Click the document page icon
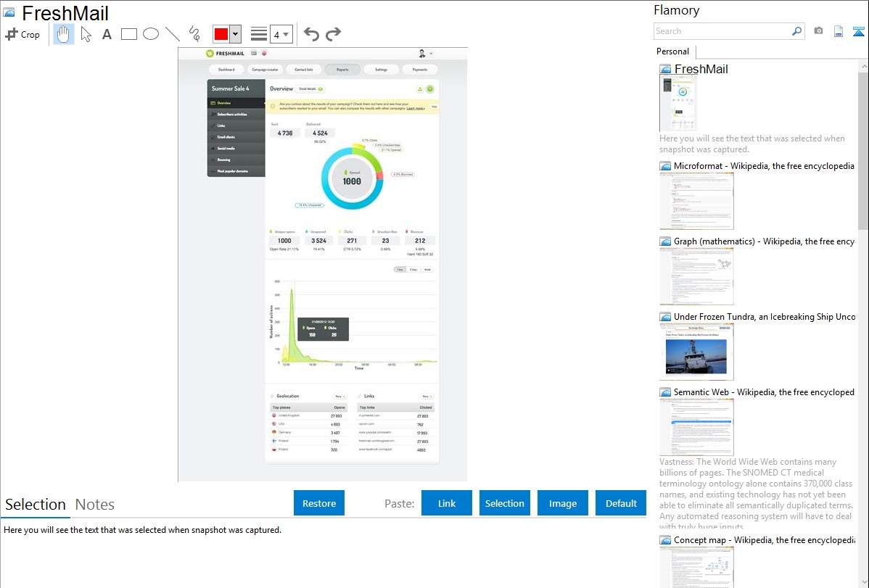The image size is (869, 588). [x=839, y=31]
